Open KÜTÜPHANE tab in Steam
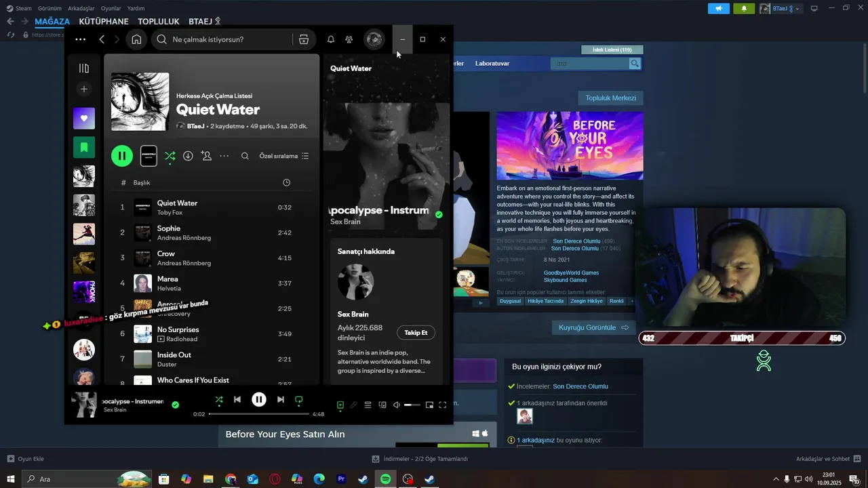 [x=104, y=21]
